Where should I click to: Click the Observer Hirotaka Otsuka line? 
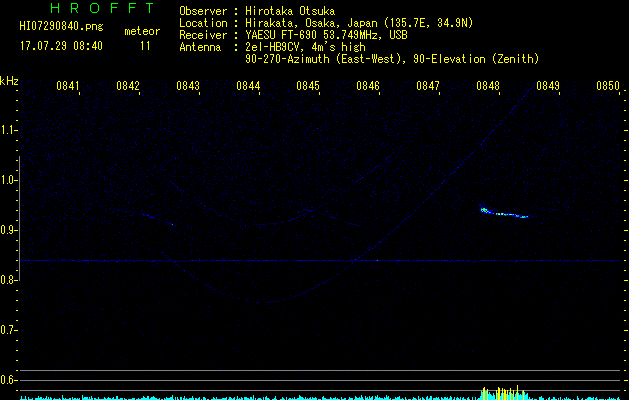(257, 11)
